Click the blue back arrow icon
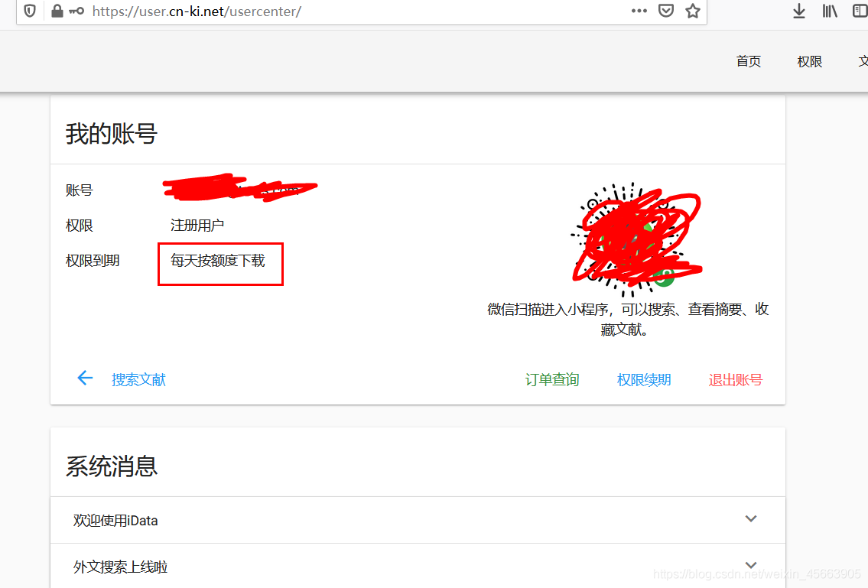This screenshot has width=868, height=588. (85, 378)
